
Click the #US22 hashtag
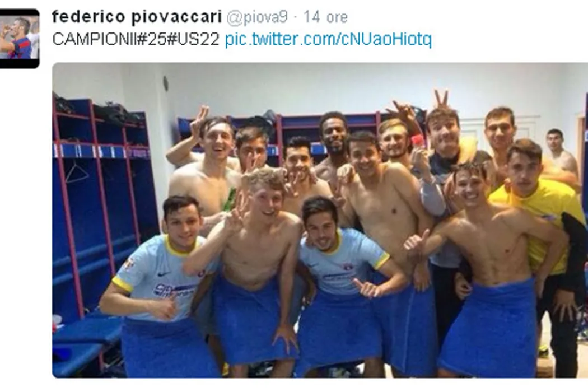coord(193,39)
